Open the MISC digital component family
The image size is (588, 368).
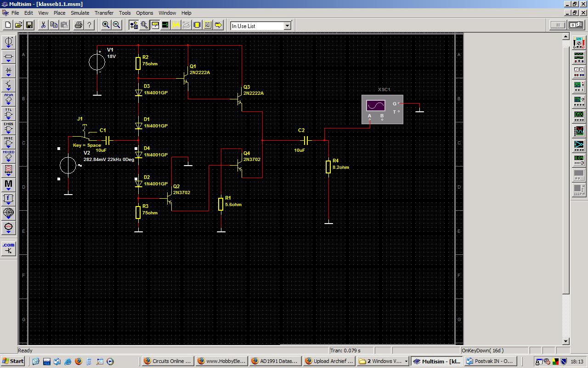click(9, 142)
